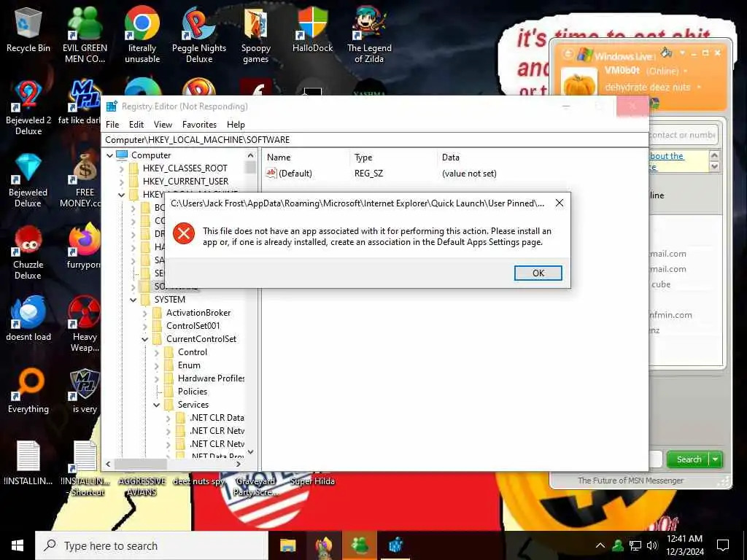The width and height of the screenshot is (747, 560).
Task: Open the Recycle Bin desktop icon
Action: [x=28, y=30]
